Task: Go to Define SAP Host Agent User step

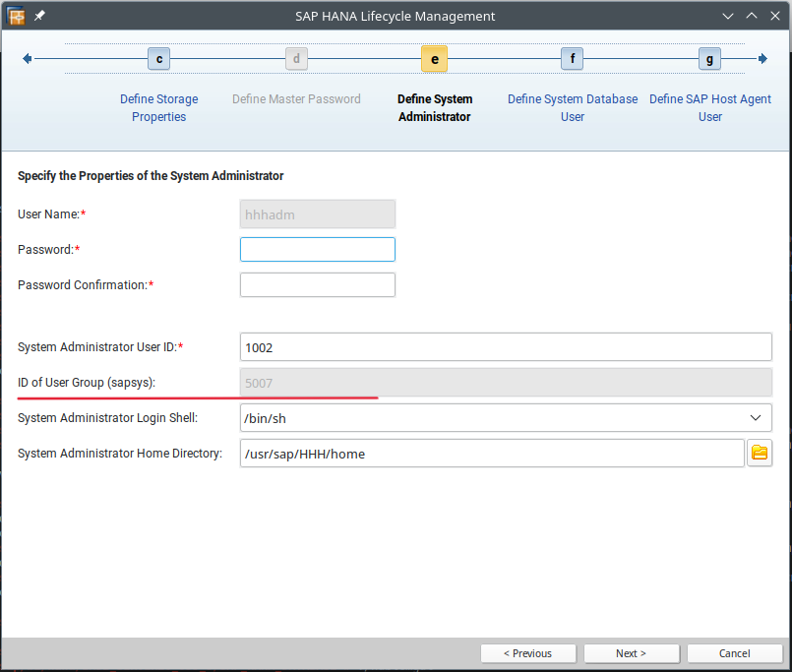Action: tap(710, 107)
